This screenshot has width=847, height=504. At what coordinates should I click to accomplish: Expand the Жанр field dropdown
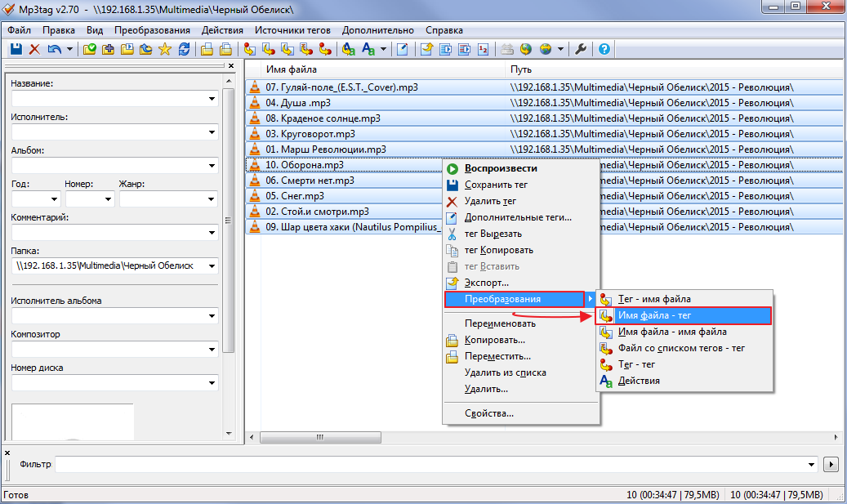pos(212,199)
